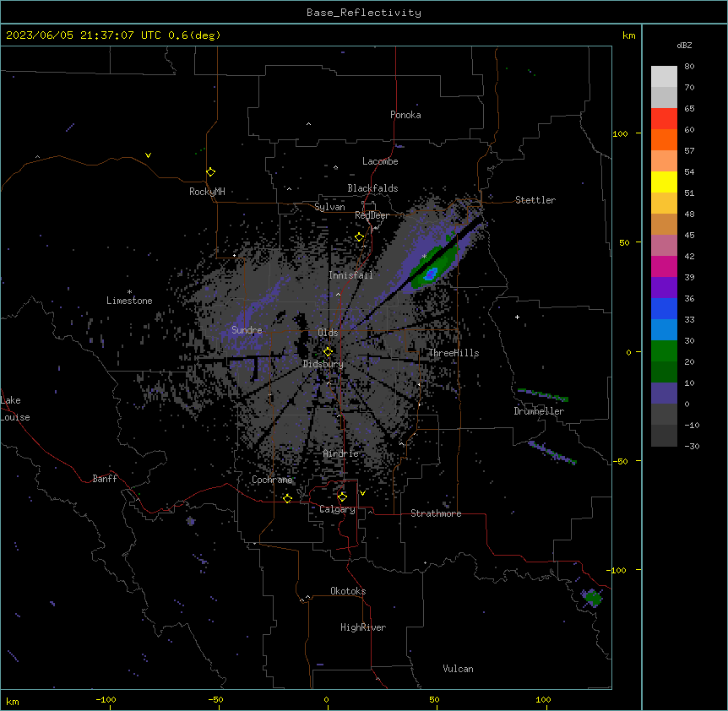Pick the orange 57-60 dBZ legend swatch
The width and height of the screenshot is (728, 711).
(664, 139)
